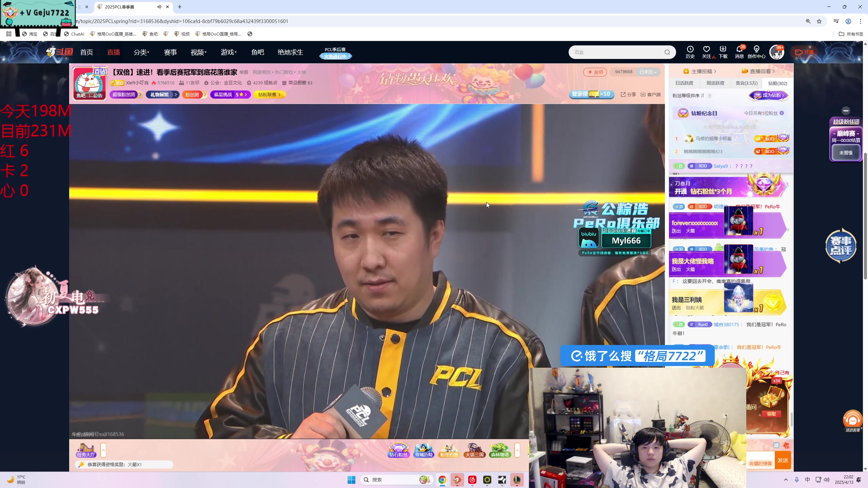Click the PCL季后赛 banner link
This screenshot has height=488, width=868.
[x=335, y=53]
